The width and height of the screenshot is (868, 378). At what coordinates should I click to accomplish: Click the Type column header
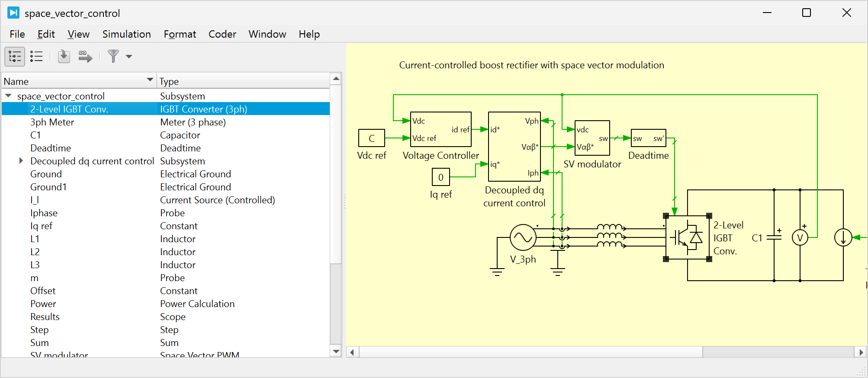[x=242, y=81]
